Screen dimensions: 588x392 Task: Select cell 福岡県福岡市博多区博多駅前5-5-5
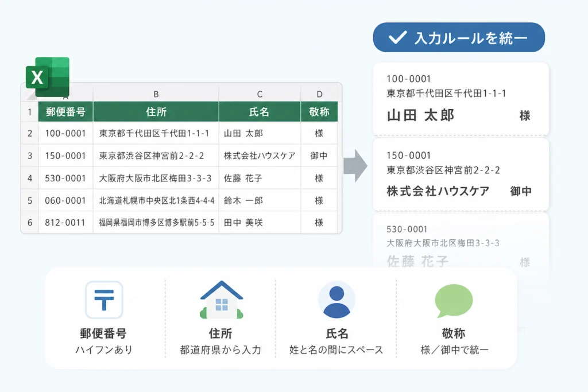coord(156,223)
